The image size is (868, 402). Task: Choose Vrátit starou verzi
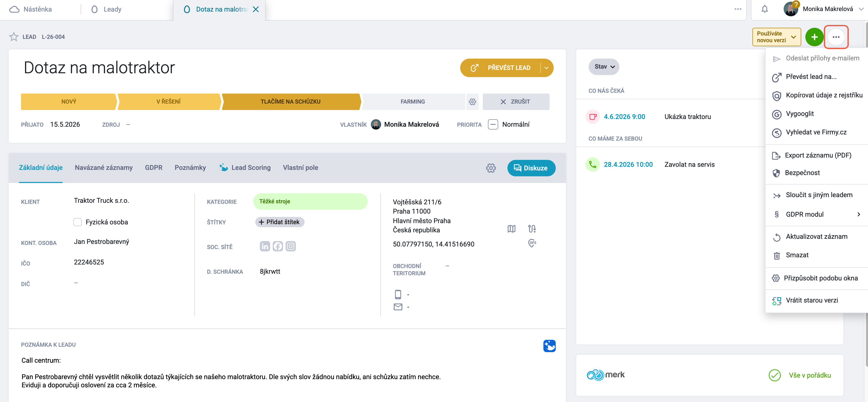[816, 300]
